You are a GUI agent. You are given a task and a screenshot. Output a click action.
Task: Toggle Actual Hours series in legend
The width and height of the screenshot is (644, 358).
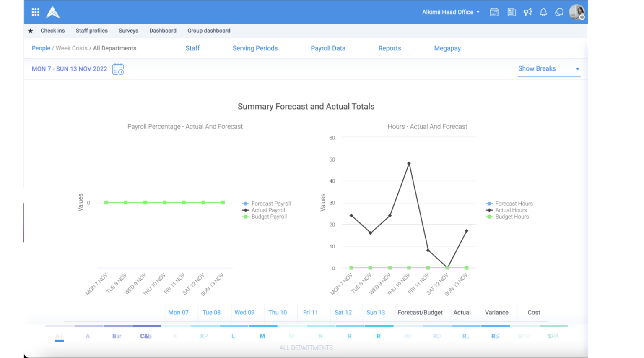[x=511, y=210]
